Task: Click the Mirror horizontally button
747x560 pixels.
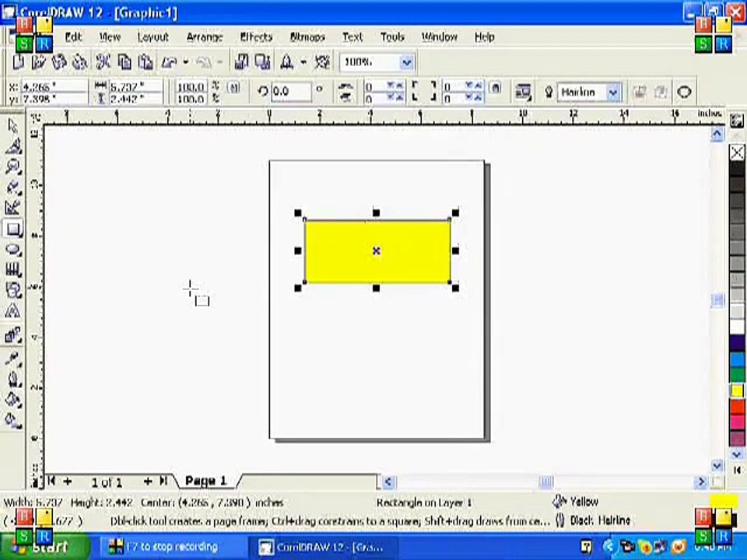Action: coord(345,86)
